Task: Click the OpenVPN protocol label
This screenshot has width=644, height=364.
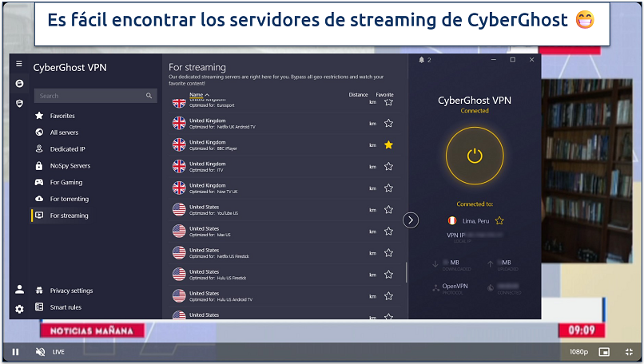Action: [x=455, y=286]
